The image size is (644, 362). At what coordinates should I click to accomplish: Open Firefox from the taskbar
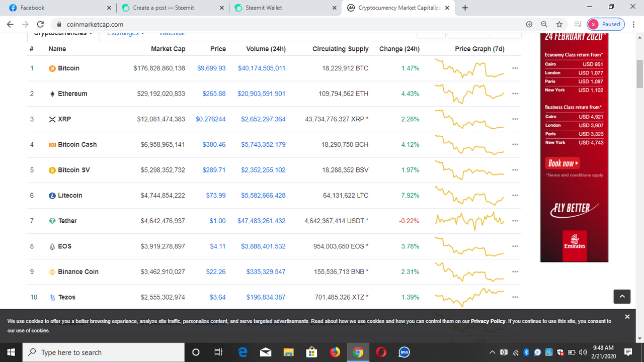click(x=335, y=352)
